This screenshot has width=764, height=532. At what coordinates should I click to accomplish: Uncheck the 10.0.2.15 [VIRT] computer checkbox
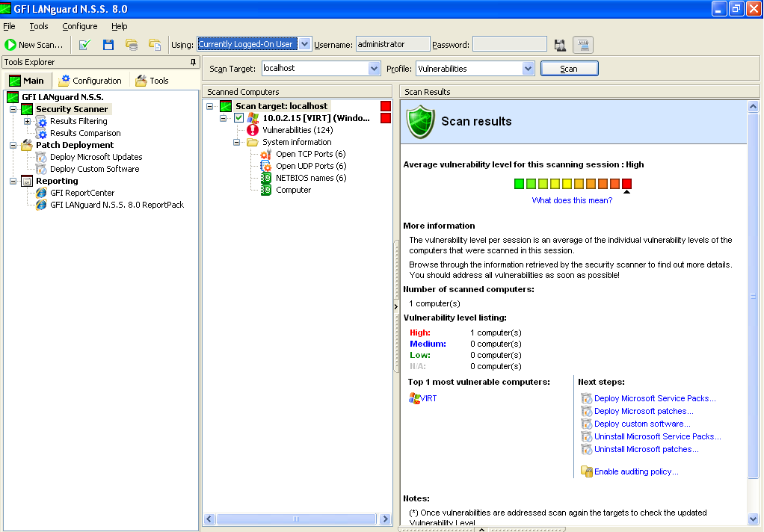click(x=238, y=118)
